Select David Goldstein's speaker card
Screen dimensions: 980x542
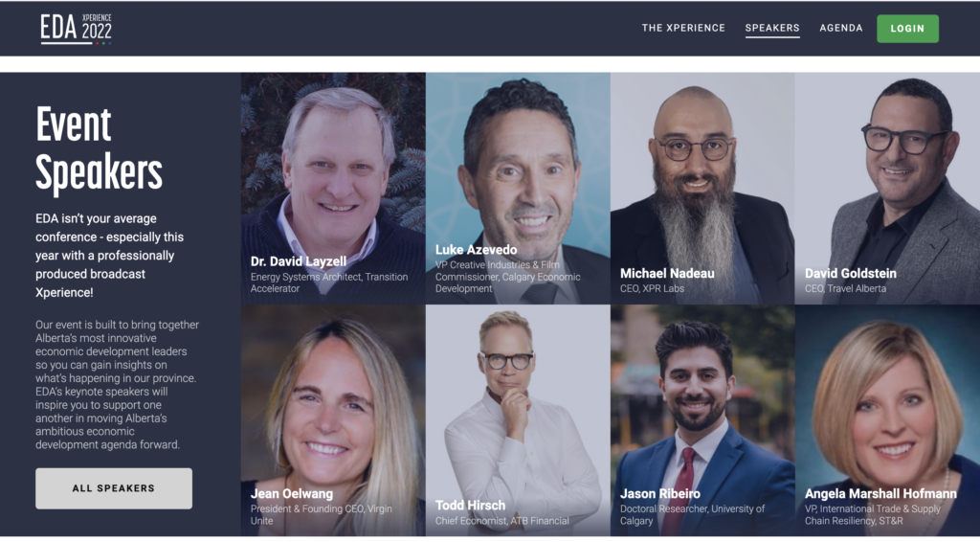(x=887, y=189)
